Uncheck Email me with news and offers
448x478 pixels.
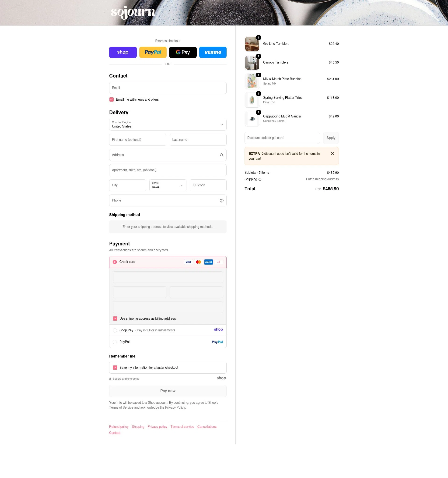(x=112, y=99)
